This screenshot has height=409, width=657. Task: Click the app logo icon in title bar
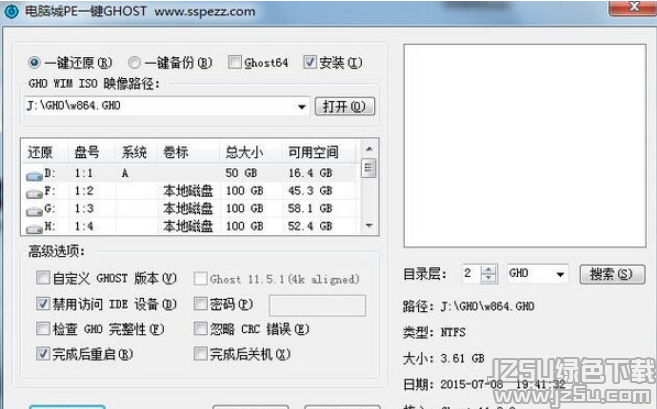pyautogui.click(x=11, y=11)
